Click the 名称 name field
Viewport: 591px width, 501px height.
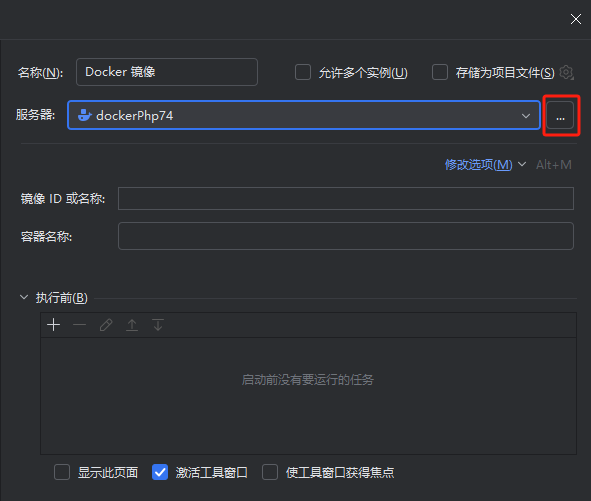[167, 72]
